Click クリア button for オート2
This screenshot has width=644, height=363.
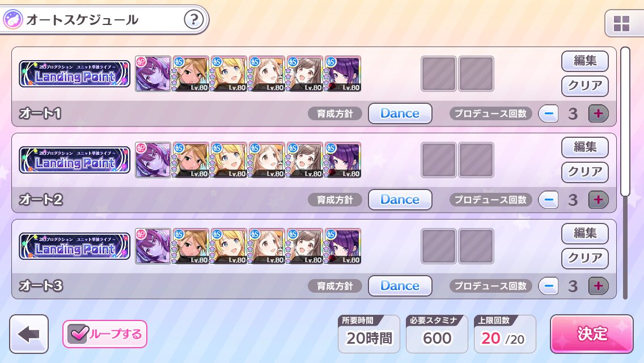point(585,172)
